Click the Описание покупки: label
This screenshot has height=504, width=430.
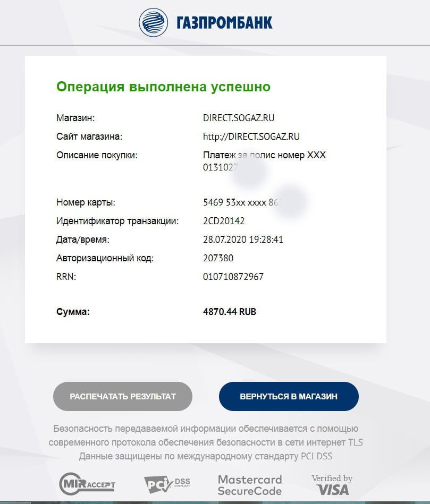click(97, 155)
